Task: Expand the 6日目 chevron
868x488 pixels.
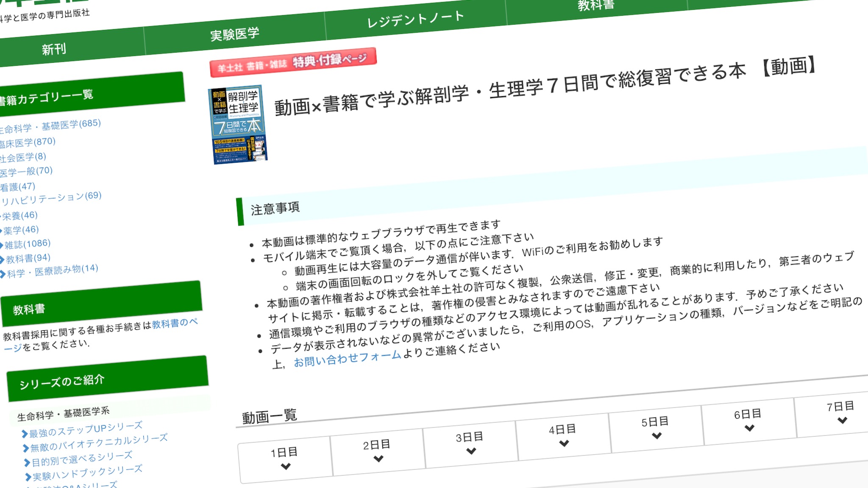Action: pyautogui.click(x=749, y=428)
